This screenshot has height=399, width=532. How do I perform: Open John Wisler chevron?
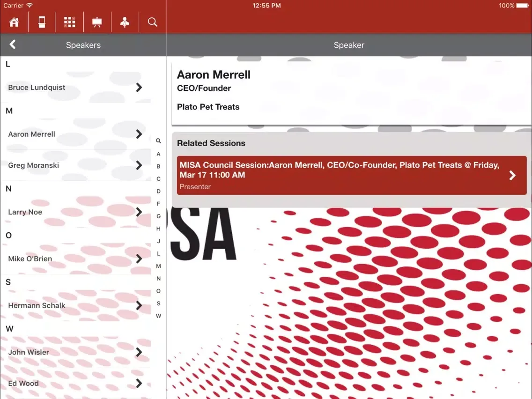click(139, 352)
